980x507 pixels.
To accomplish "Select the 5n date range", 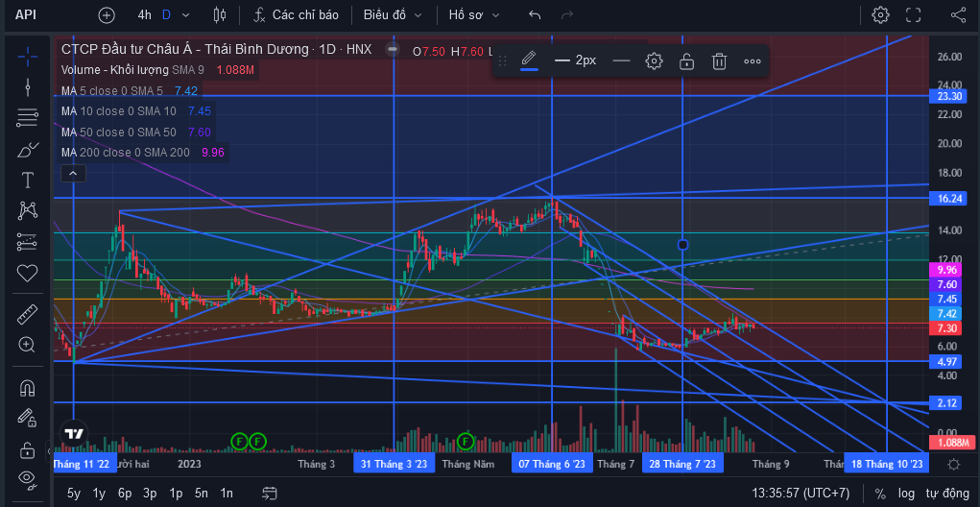I will (201, 494).
